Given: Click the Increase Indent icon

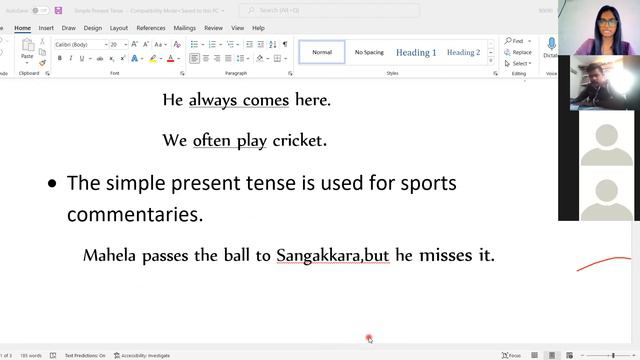Looking at the screenshot, I should tap(261, 44).
